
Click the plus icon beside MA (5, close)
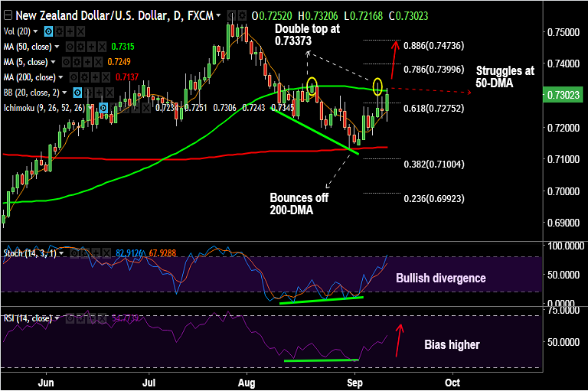tap(87, 62)
